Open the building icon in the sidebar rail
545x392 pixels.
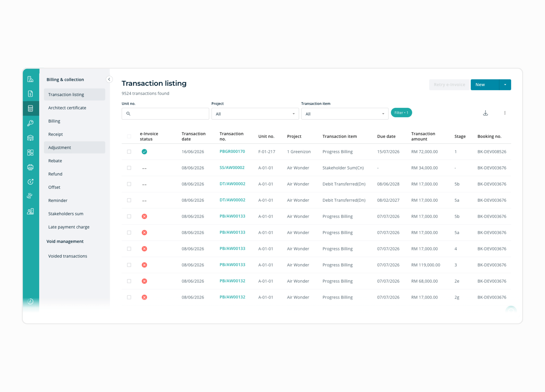[30, 79]
